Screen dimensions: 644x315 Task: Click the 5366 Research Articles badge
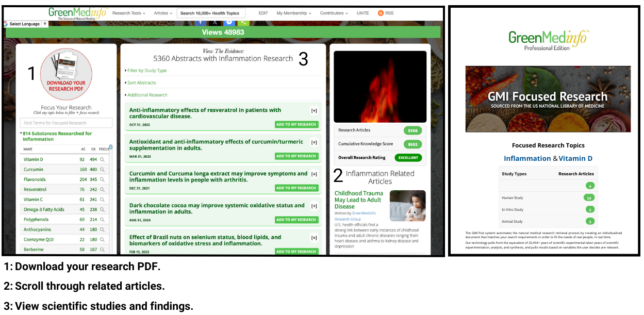click(x=412, y=130)
